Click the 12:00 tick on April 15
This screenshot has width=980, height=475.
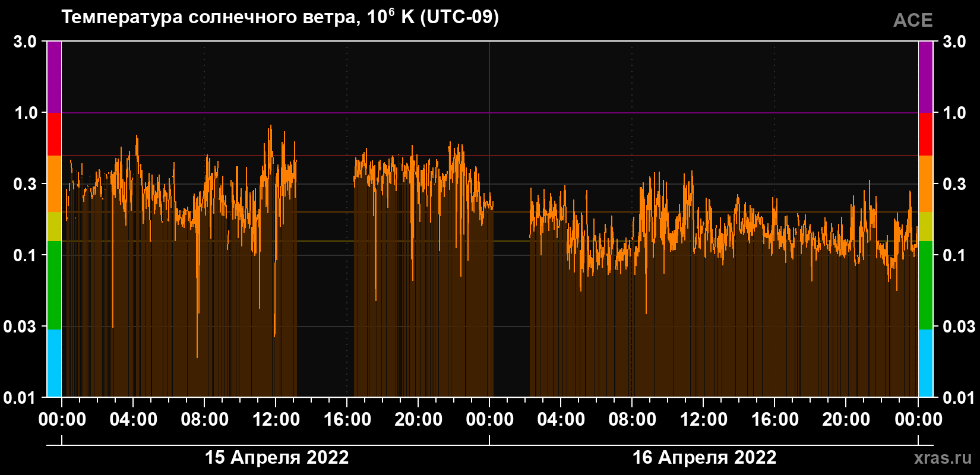276,420
